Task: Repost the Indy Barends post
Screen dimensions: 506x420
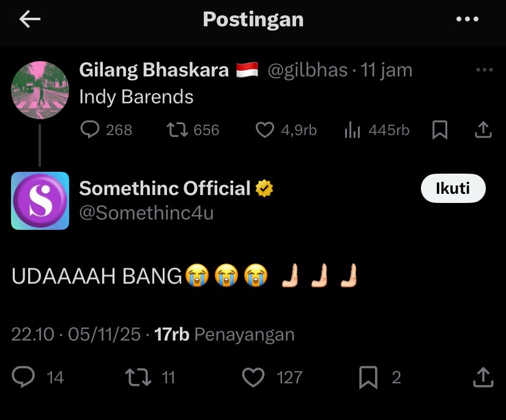Action: pyautogui.click(x=178, y=130)
